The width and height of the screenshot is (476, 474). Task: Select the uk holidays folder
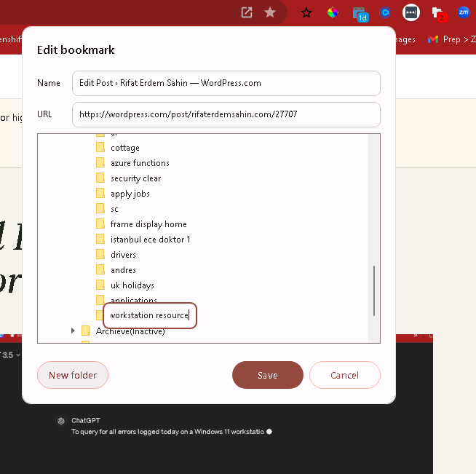(132, 285)
